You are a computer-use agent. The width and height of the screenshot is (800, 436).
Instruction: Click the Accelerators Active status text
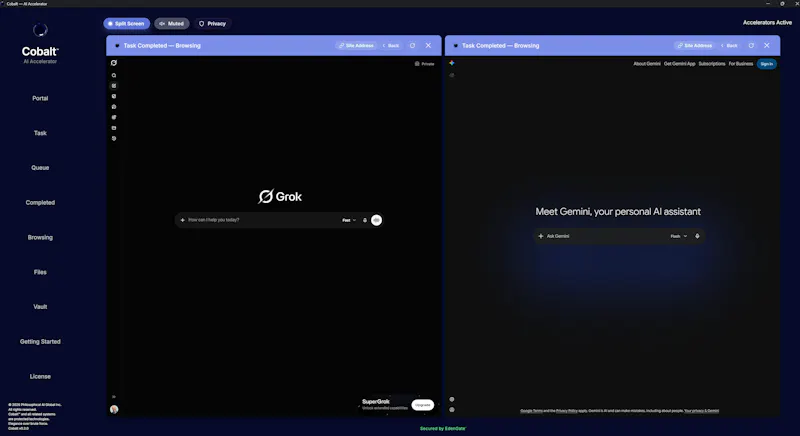(x=767, y=22)
